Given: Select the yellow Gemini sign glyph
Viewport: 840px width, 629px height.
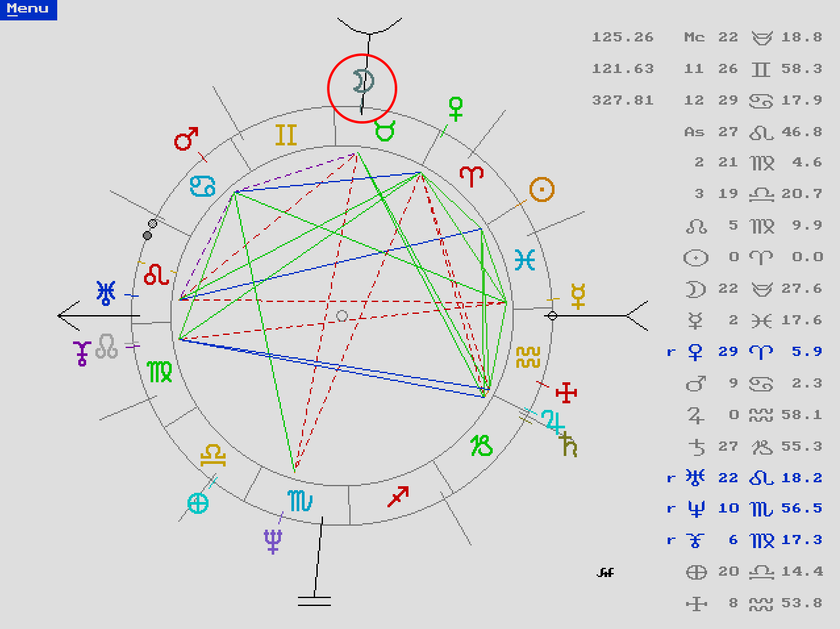Looking at the screenshot, I should coord(286,135).
